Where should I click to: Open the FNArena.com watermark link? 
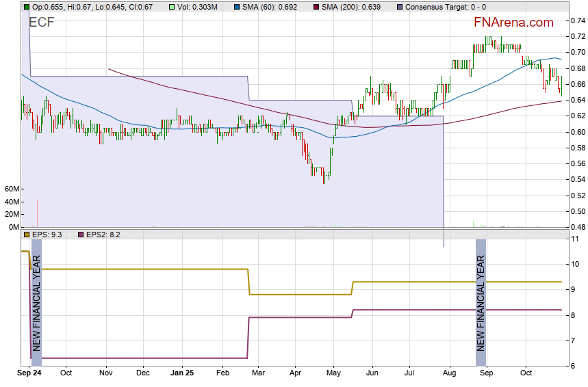click(513, 23)
